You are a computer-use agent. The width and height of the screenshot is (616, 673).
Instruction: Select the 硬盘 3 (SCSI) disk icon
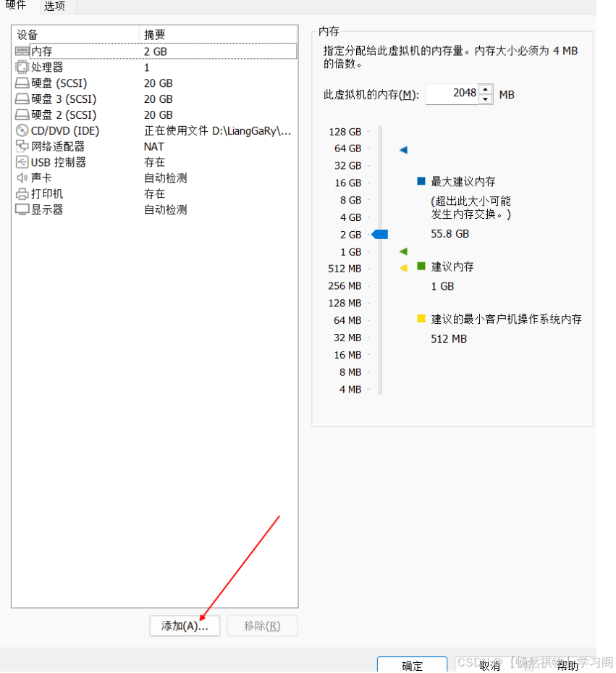pos(22,99)
